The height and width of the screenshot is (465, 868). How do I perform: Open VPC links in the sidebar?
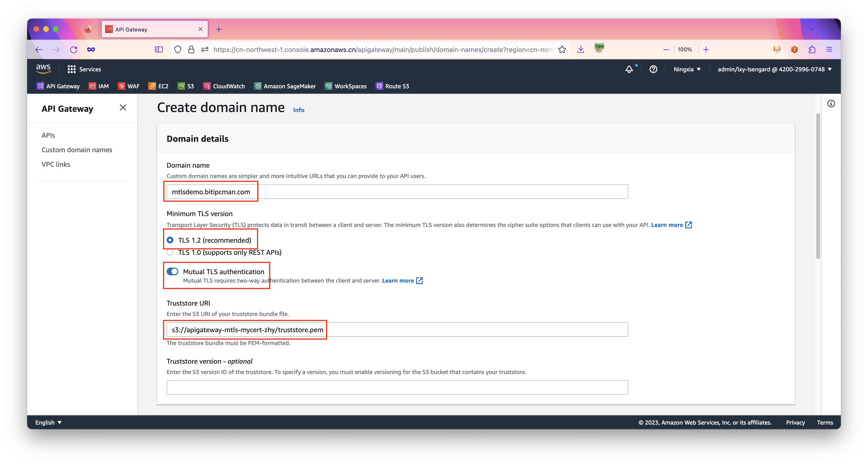point(56,164)
